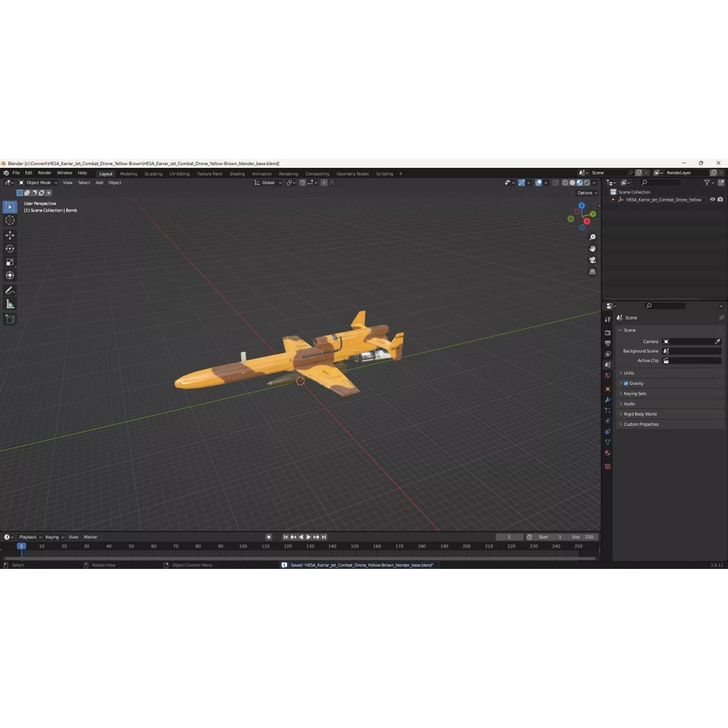Open the Render menu

(44, 173)
